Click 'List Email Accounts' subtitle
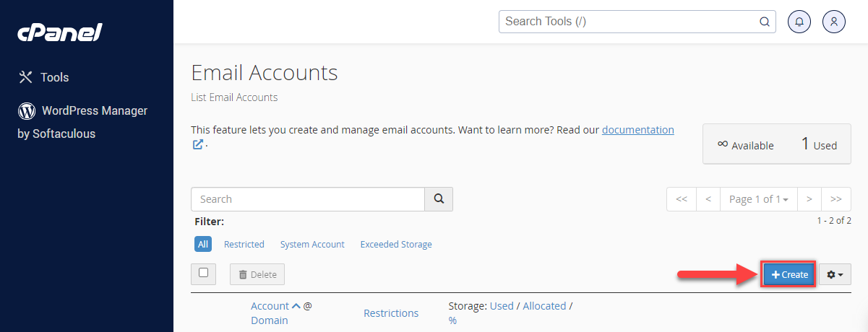 [234, 97]
